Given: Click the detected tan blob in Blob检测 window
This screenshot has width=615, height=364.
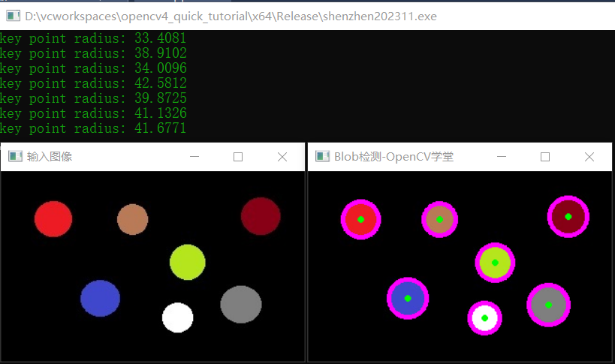Looking at the screenshot, I should pyautogui.click(x=440, y=219).
